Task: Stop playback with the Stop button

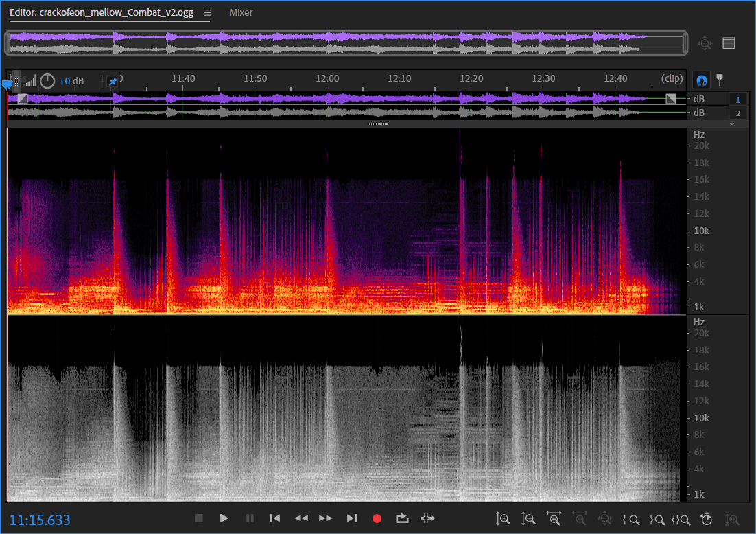Action: pyautogui.click(x=199, y=519)
